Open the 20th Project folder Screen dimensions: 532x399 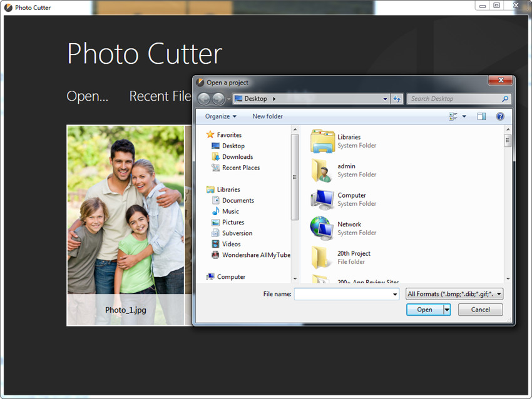322,257
